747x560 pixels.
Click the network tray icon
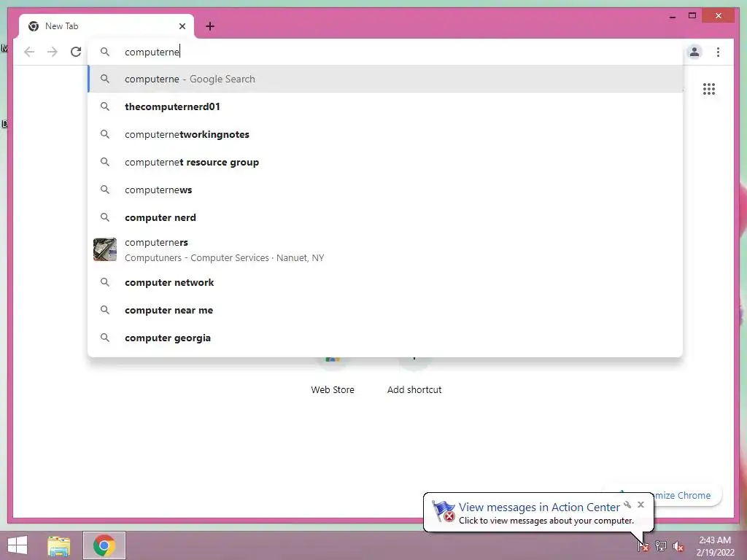pyautogui.click(x=661, y=546)
